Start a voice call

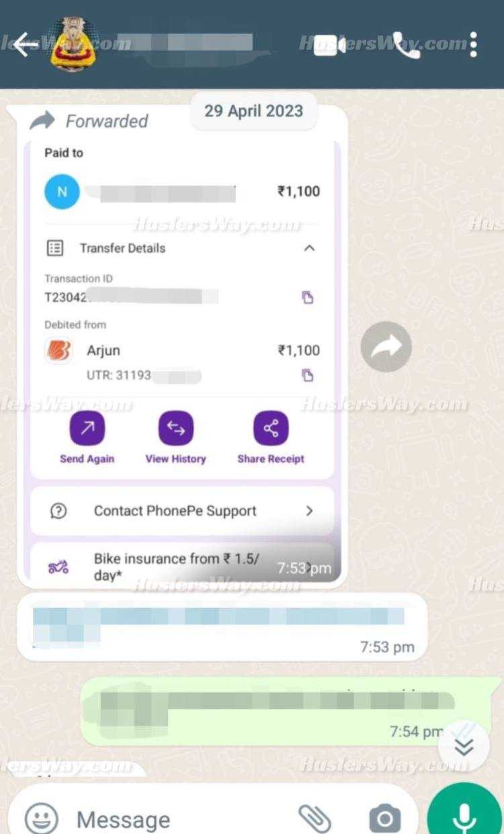pos(406,45)
